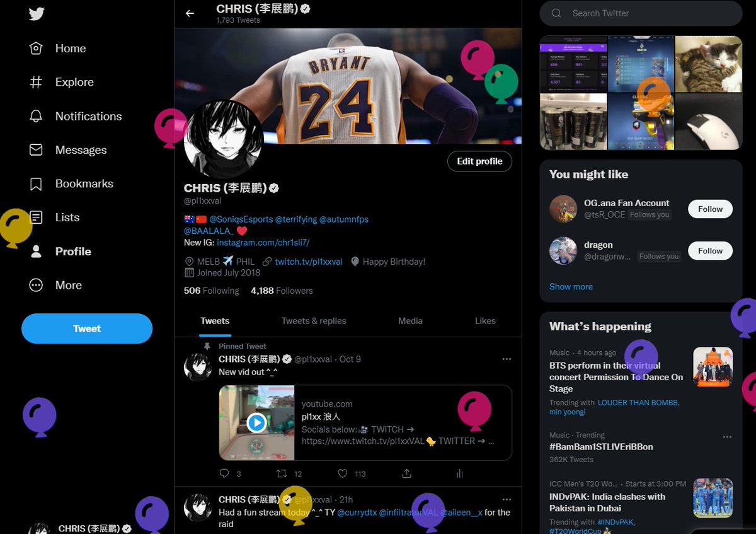The image size is (756, 534).
Task: Share the pinned tweet
Action: [407, 473]
